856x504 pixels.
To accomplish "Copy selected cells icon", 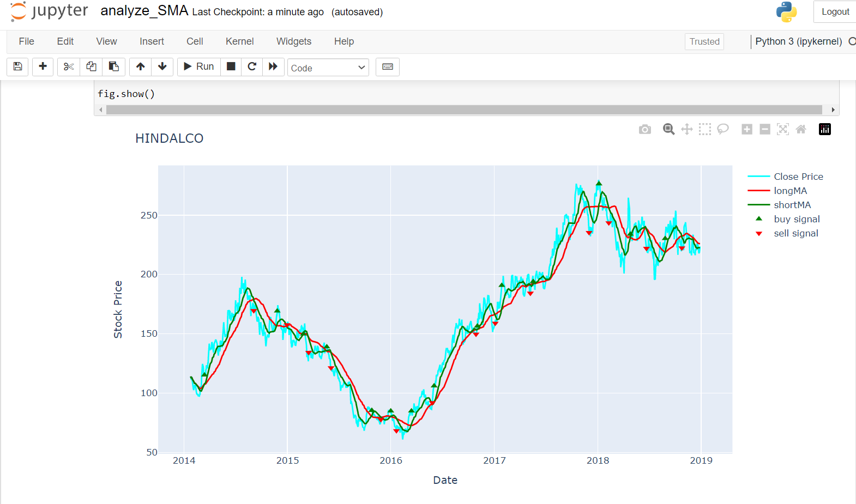I will tap(91, 66).
